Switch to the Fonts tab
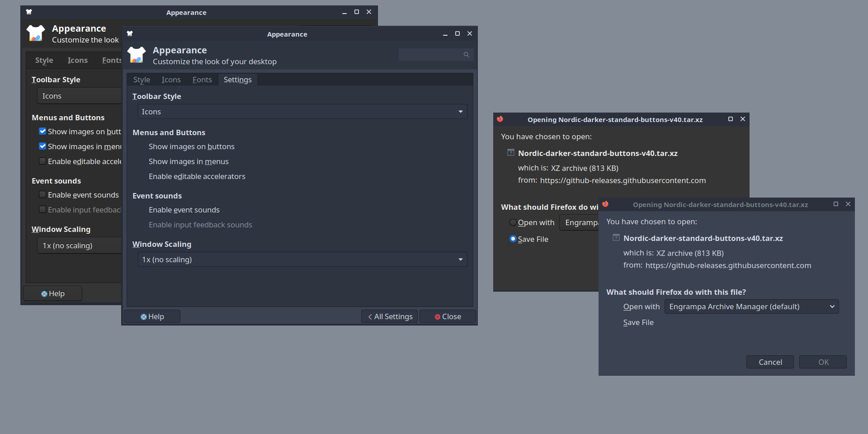The height and width of the screenshot is (434, 868). click(x=202, y=79)
